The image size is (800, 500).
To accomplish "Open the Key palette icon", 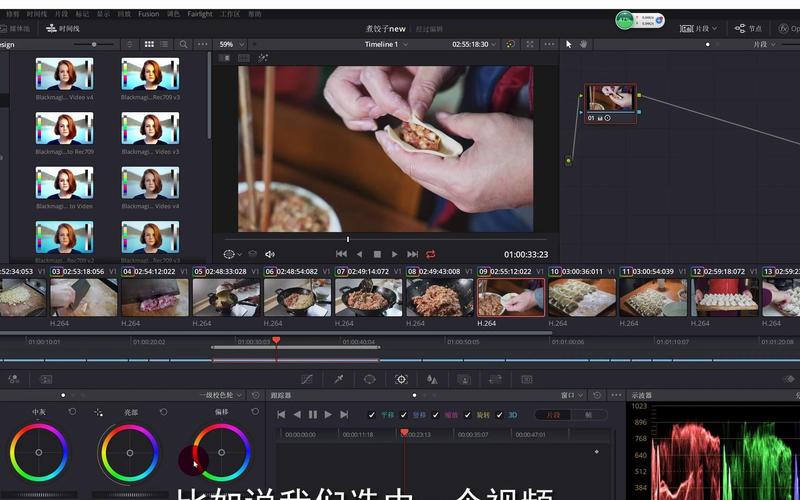I will tap(464, 379).
